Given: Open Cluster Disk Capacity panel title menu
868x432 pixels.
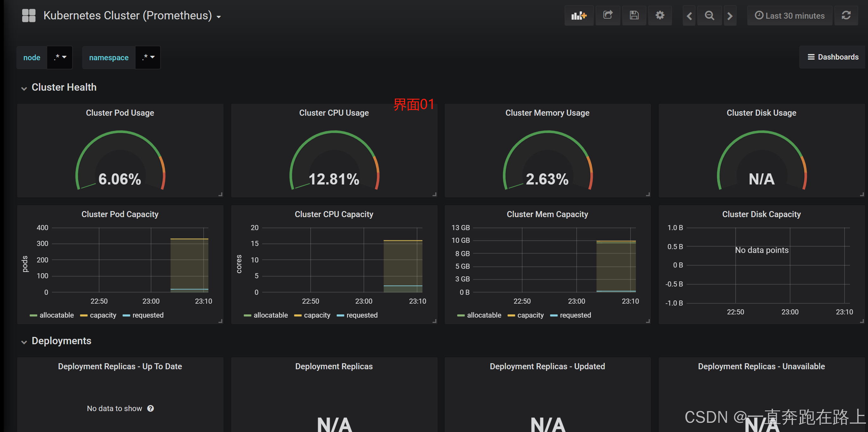Looking at the screenshot, I should click(x=761, y=215).
